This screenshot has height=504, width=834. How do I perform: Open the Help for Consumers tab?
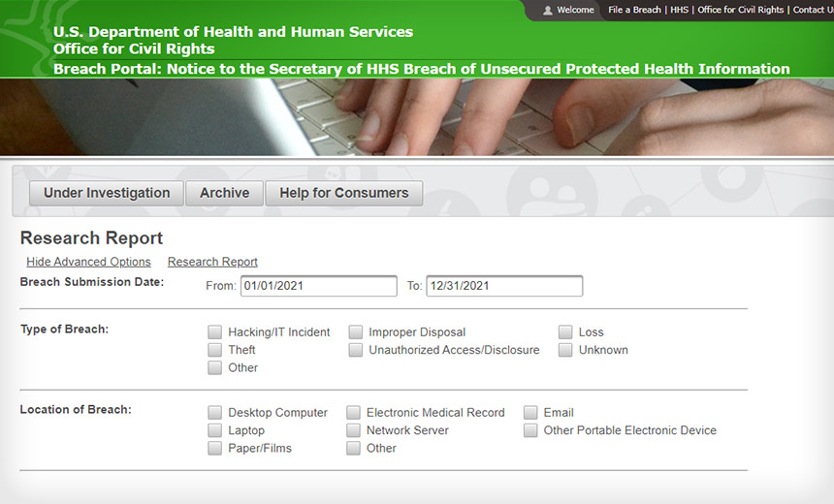pyautogui.click(x=344, y=193)
